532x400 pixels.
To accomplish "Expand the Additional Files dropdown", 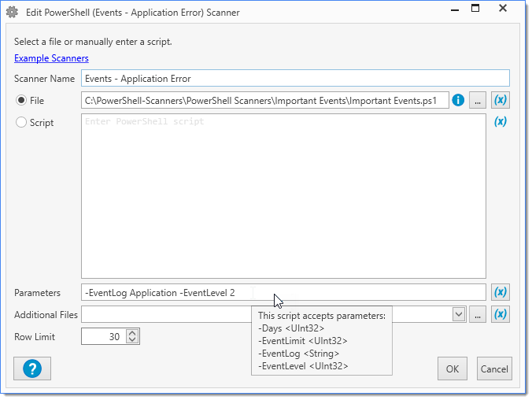I will point(459,314).
